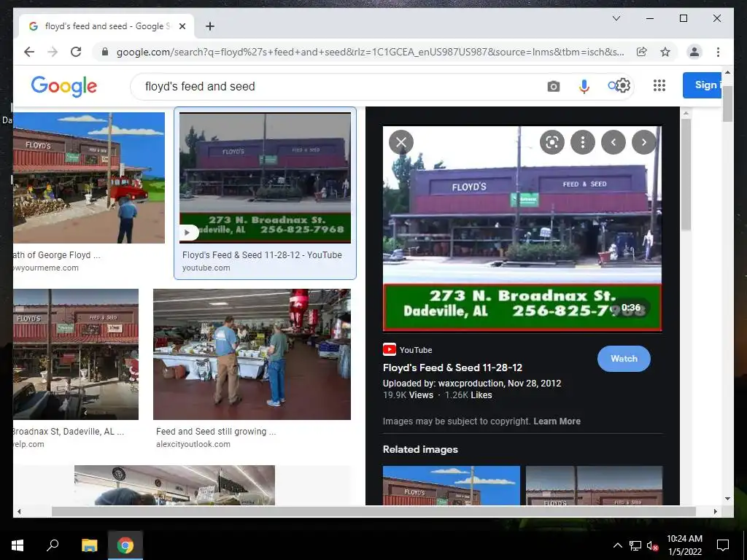Screen dimensions: 747x560
Task: Open the Google apps grid
Action: coord(659,85)
